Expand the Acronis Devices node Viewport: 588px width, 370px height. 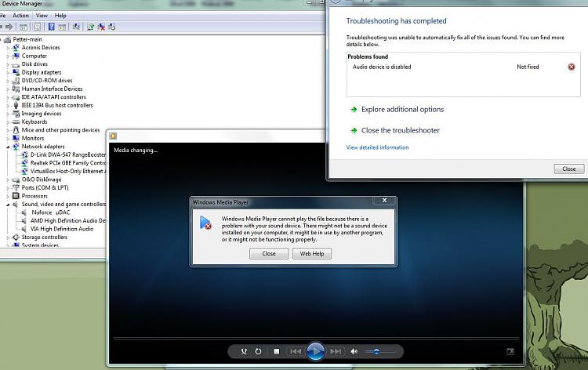pyautogui.click(x=8, y=48)
